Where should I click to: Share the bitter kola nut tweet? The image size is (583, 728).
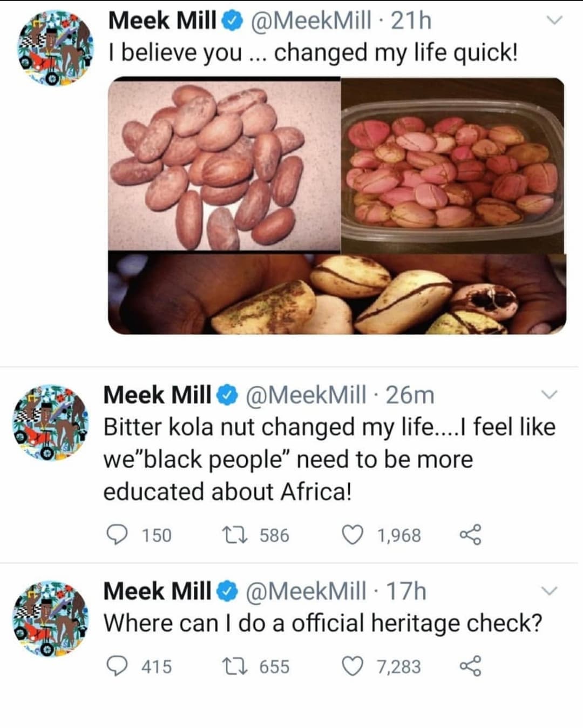(470, 535)
